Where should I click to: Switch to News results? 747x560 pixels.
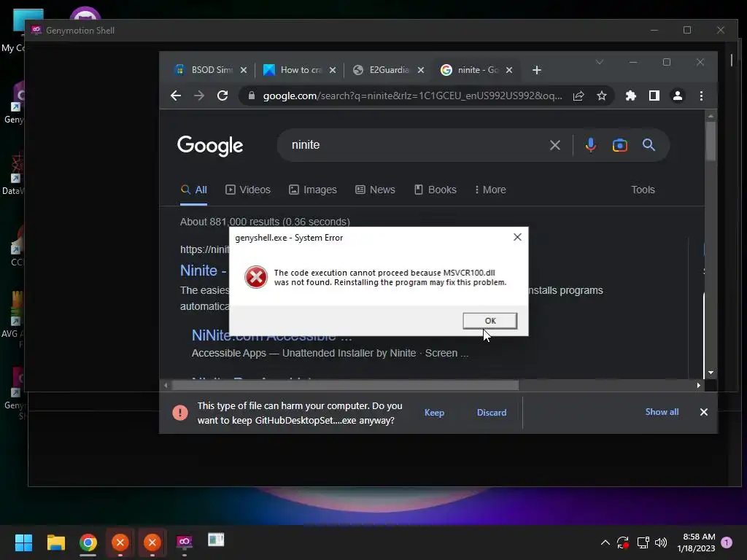tap(376, 190)
